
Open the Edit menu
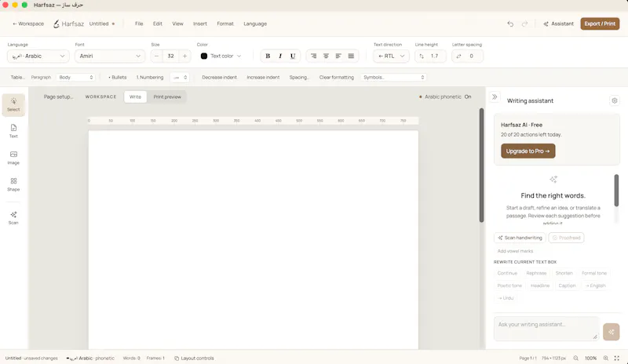[158, 24]
